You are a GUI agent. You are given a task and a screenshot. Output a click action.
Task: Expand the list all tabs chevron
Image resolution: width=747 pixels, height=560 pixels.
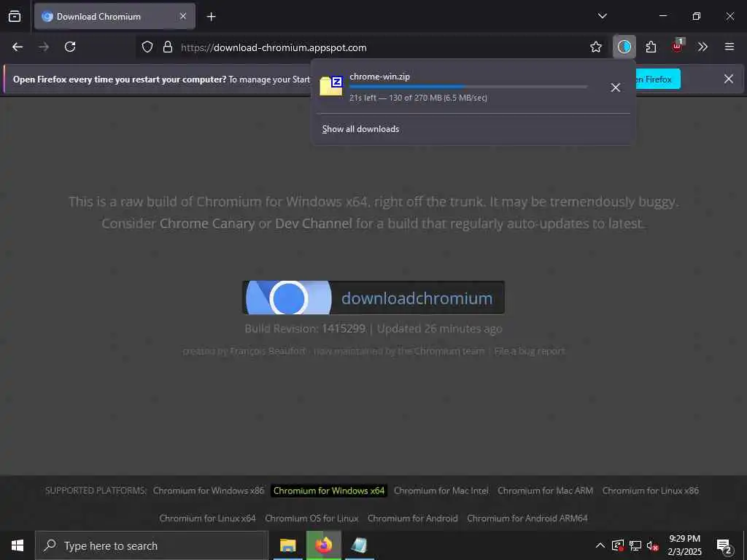point(602,16)
